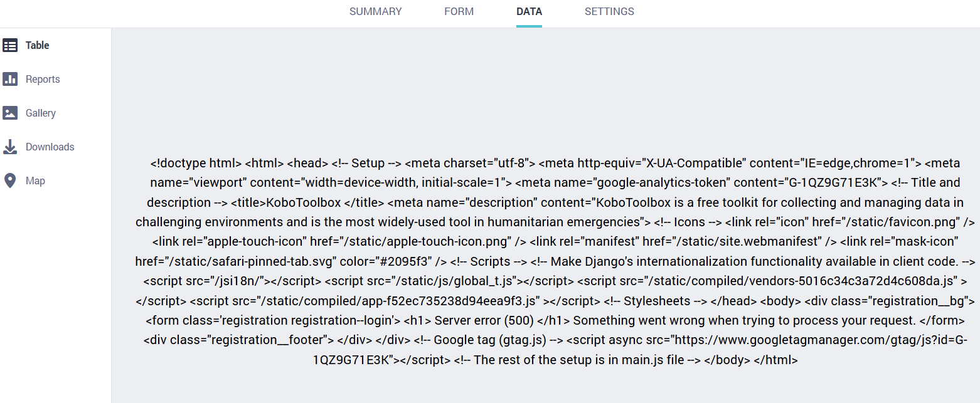Switch to the FORM tab
Viewport: 980px width, 403px height.
pos(459,11)
